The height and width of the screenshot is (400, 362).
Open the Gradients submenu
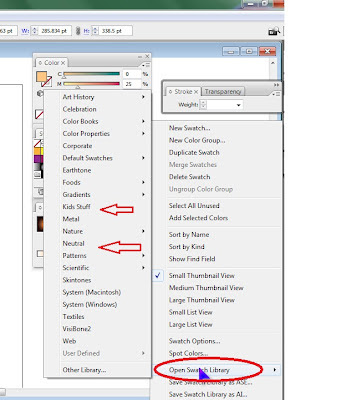(97, 195)
